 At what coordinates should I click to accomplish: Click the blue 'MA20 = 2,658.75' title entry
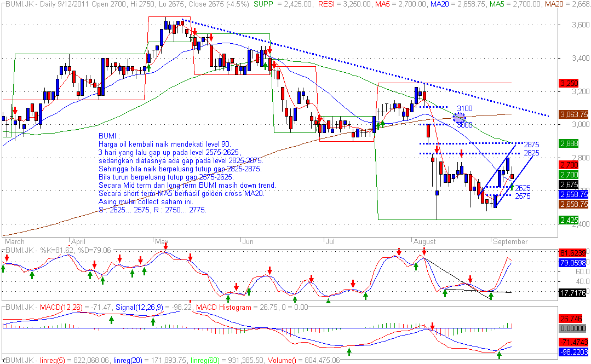point(458,4)
